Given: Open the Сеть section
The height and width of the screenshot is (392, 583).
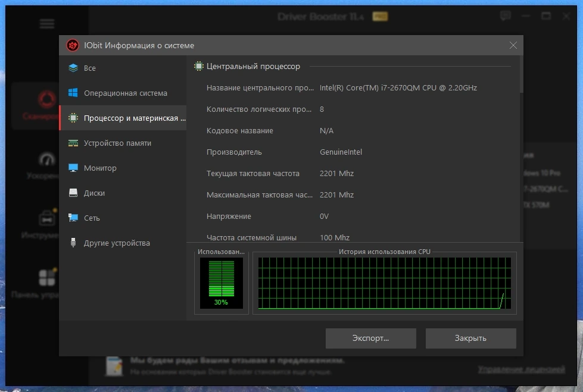Looking at the screenshot, I should 123,218.
